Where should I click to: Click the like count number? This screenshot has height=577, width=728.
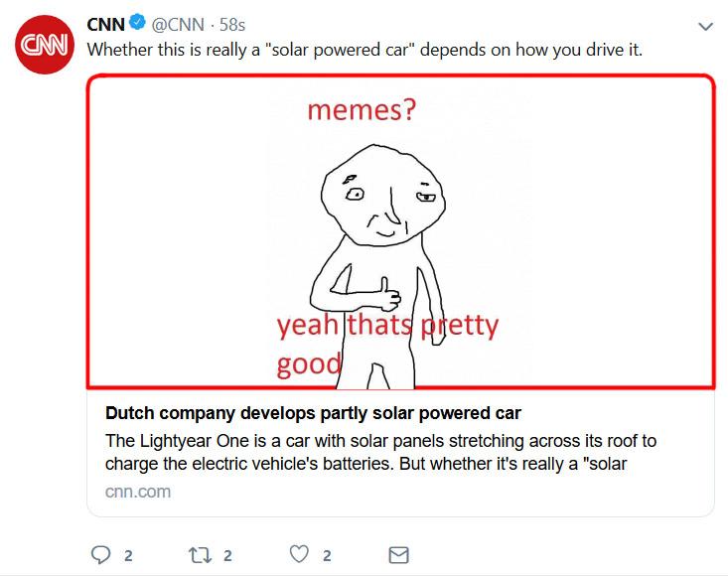[x=328, y=556]
